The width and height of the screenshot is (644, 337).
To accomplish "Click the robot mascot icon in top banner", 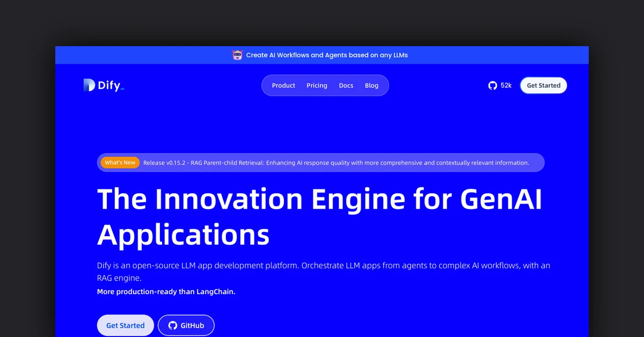I will pos(237,55).
